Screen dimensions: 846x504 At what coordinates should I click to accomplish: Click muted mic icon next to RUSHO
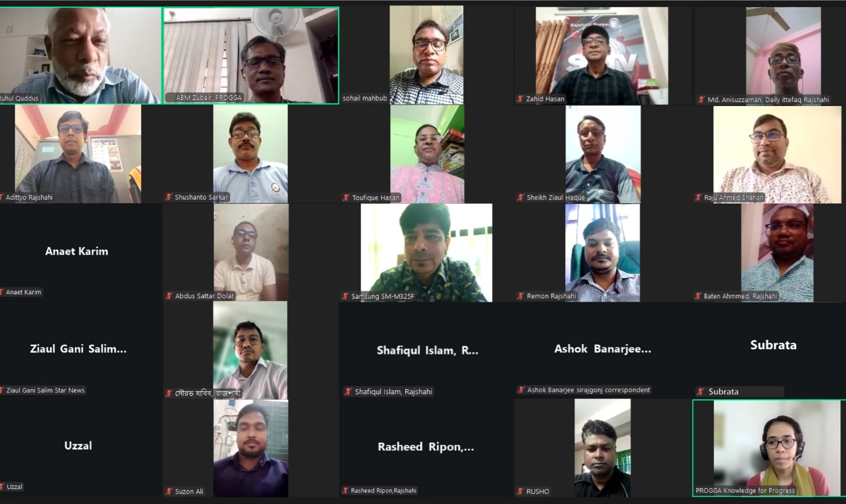click(x=520, y=491)
